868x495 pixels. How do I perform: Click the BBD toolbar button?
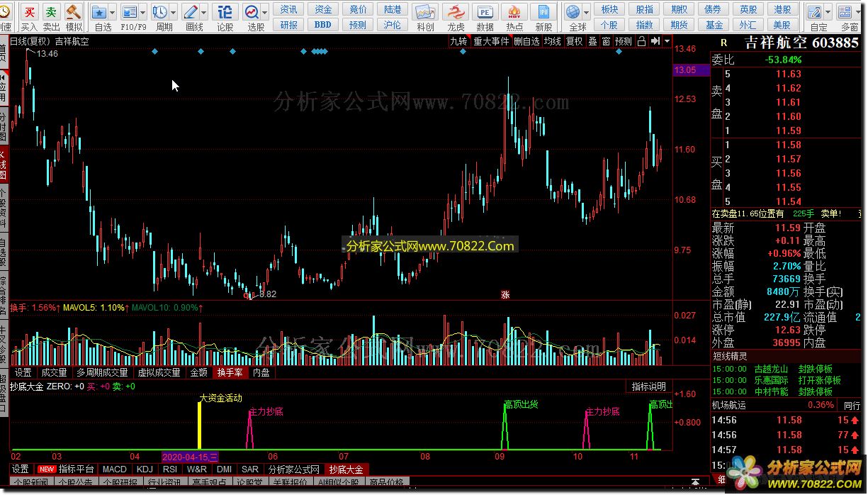322,24
